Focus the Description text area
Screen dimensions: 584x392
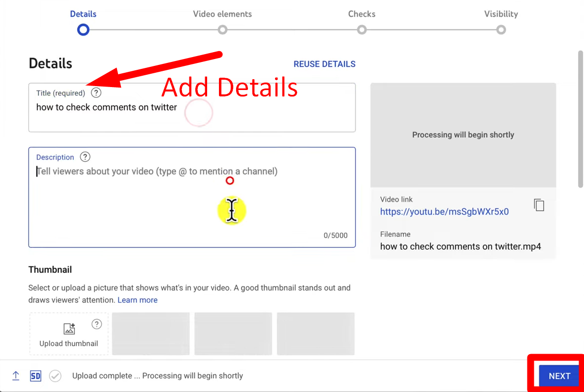(192, 197)
